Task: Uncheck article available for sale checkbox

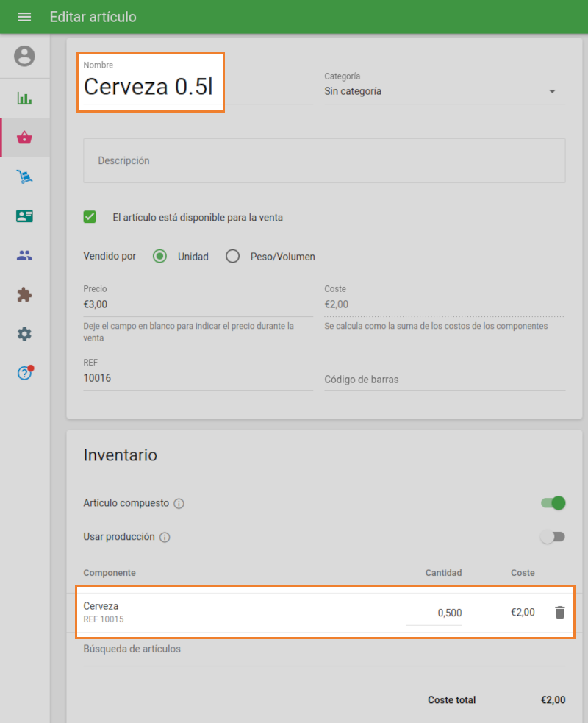Action: [90, 217]
